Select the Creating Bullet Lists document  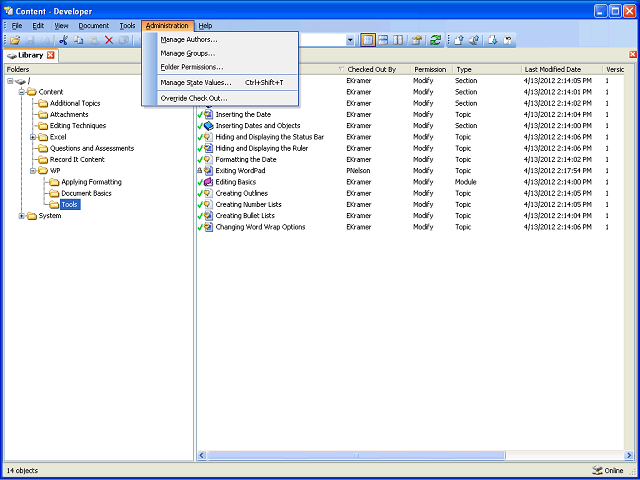pos(245,216)
